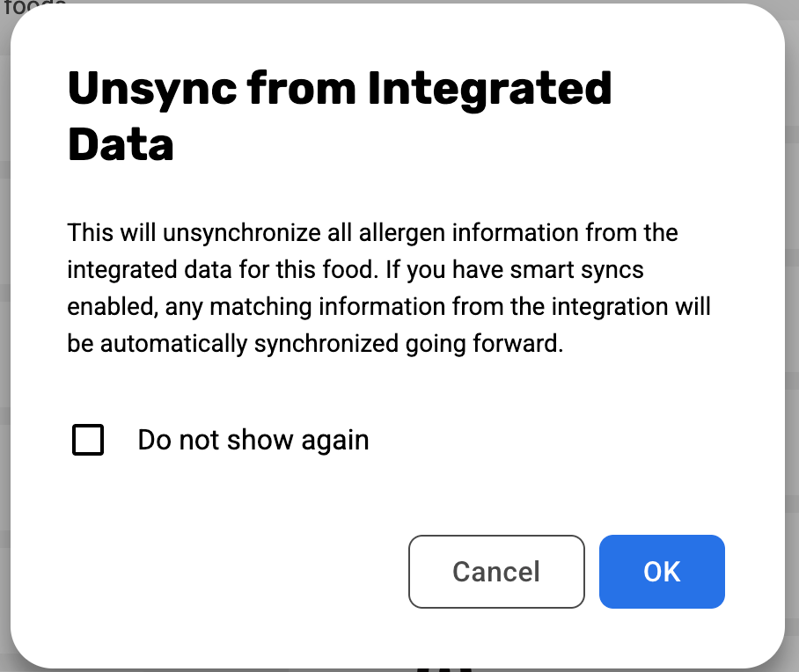
Task: Abort the unsync using the Cancel button
Action: tap(496, 572)
